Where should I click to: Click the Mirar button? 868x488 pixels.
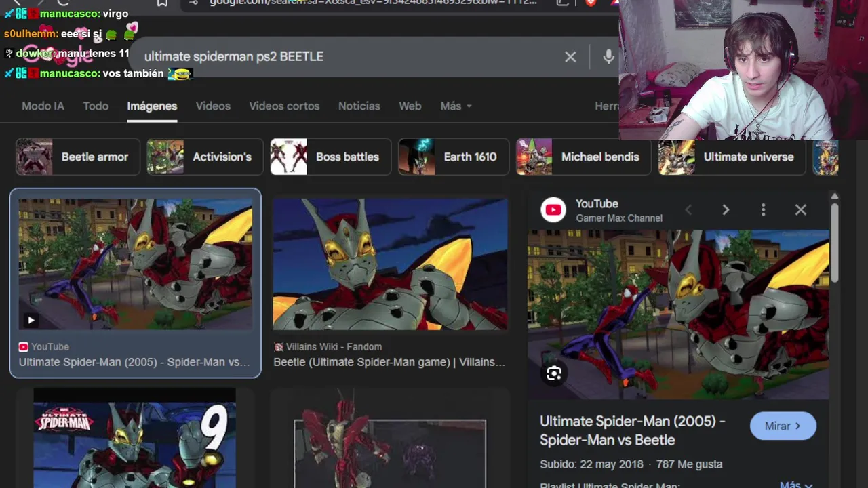(783, 426)
